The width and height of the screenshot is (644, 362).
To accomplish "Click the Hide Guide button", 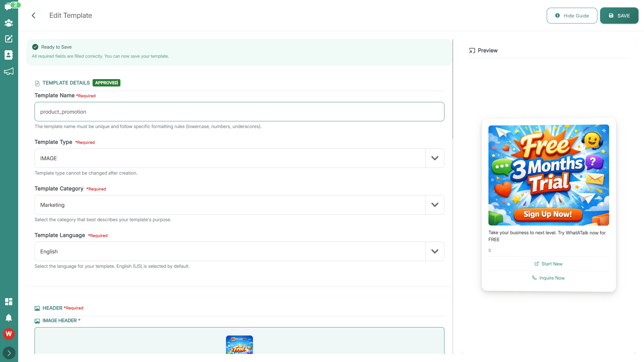I will click(572, 16).
